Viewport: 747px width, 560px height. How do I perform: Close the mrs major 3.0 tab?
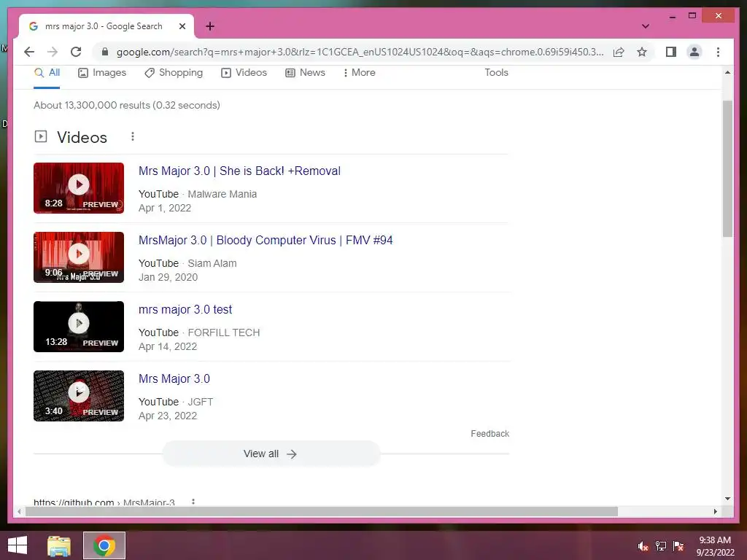coord(182,26)
